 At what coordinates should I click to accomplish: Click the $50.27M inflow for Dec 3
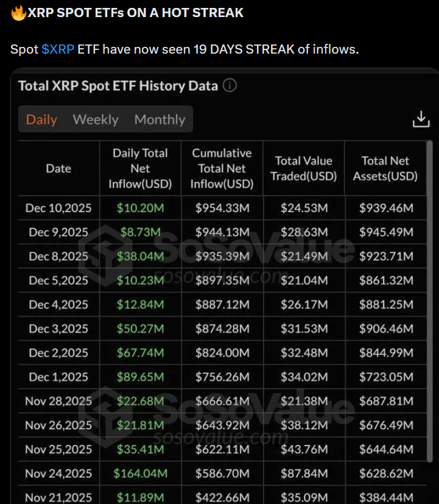click(x=139, y=328)
